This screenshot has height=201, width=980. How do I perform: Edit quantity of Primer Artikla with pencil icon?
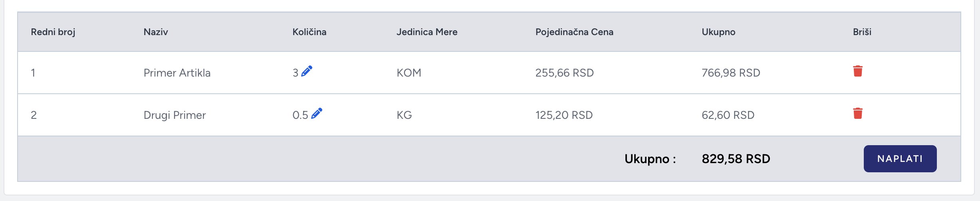(307, 71)
